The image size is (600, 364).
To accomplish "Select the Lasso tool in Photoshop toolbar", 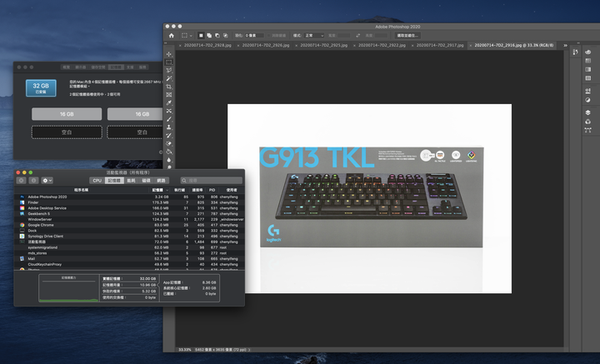I will coord(168,70).
